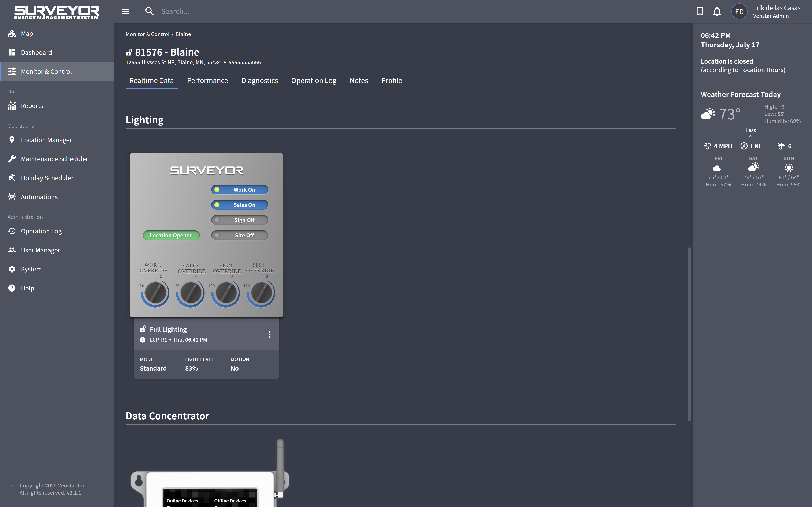Click the ED user avatar
The image size is (812, 507).
pyautogui.click(x=739, y=12)
